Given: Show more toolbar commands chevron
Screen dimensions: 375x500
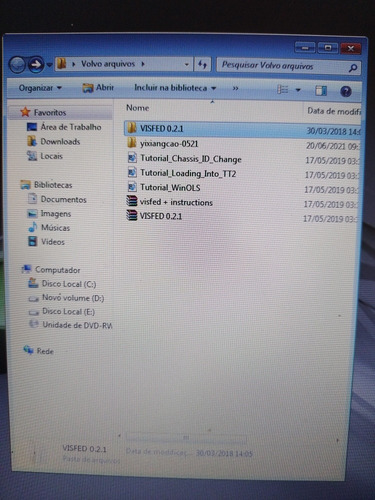Looking at the screenshot, I should [235, 88].
